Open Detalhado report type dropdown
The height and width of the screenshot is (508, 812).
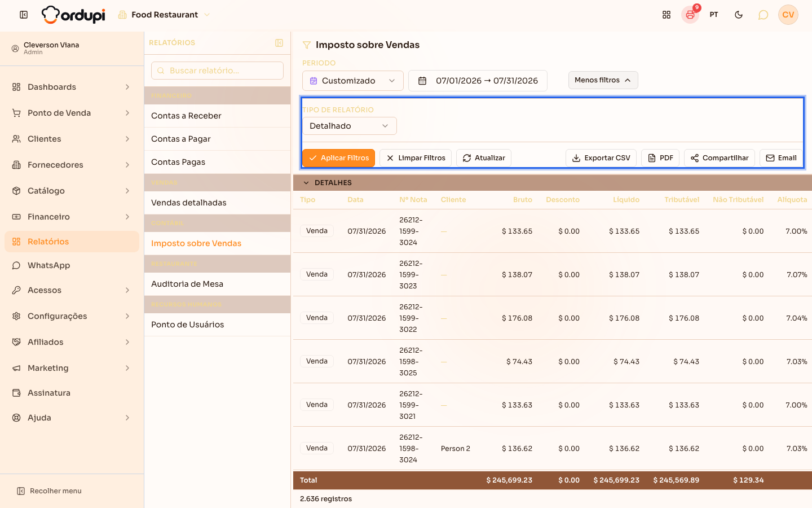350,126
